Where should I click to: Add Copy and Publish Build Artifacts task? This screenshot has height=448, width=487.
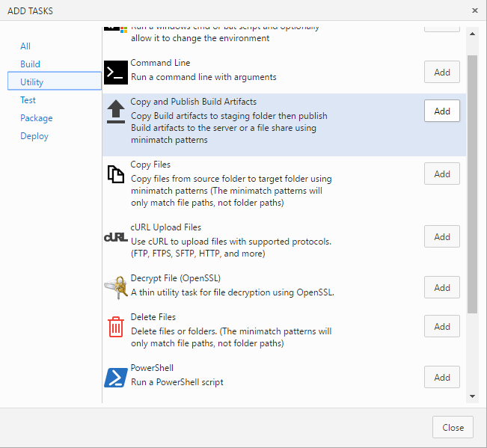coord(442,111)
